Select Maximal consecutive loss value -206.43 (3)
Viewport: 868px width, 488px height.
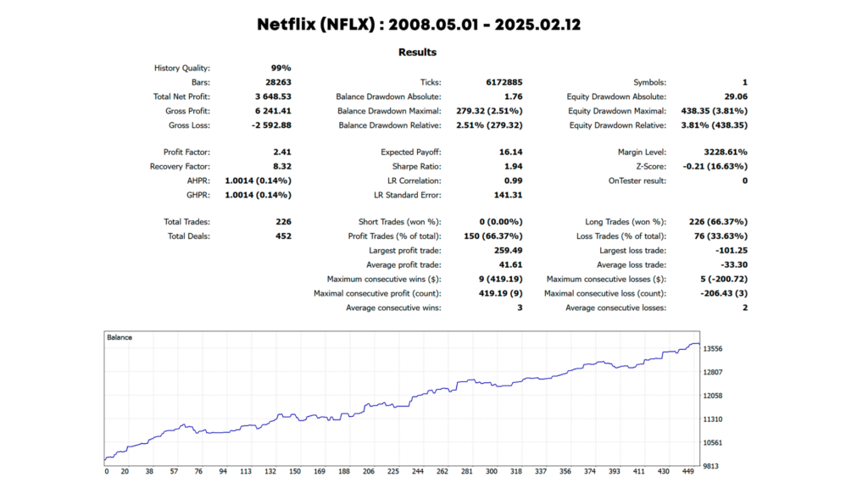[x=724, y=294]
